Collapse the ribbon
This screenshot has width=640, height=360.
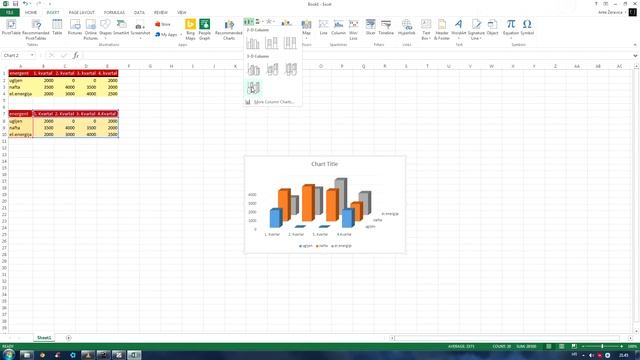click(635, 44)
